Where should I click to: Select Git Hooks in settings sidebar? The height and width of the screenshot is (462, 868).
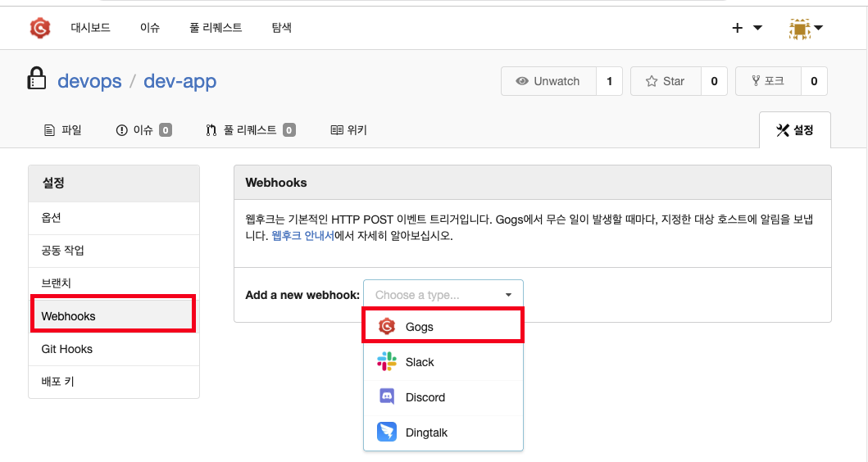pos(114,349)
